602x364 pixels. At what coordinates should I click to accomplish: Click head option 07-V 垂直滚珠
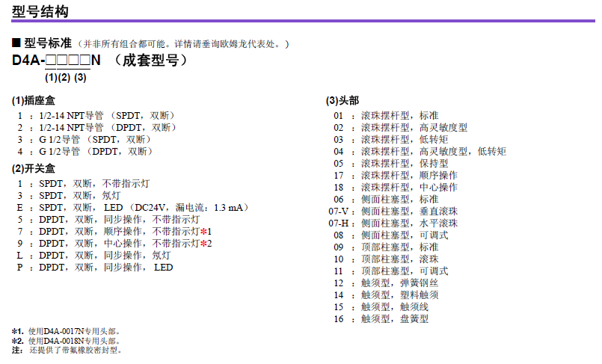tap(409, 212)
